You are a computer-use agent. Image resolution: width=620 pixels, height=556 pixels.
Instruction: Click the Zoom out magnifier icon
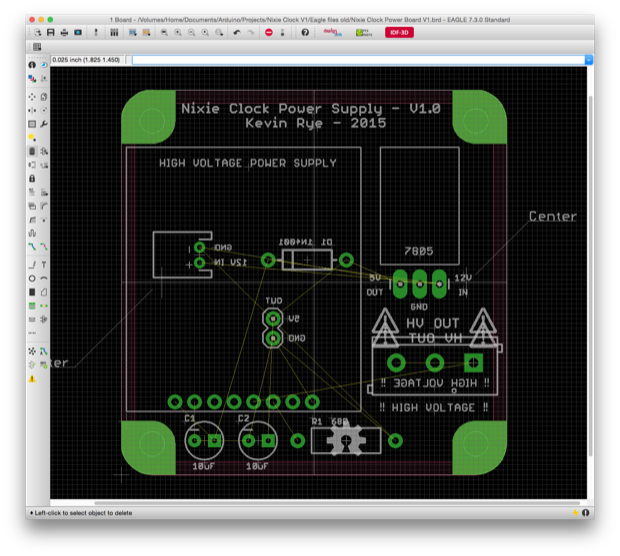191,32
